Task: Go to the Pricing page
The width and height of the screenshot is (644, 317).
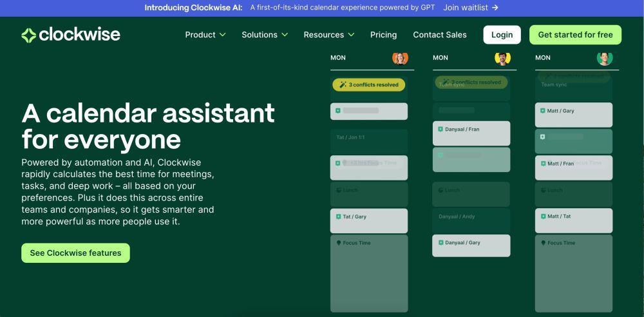Action: [x=383, y=35]
